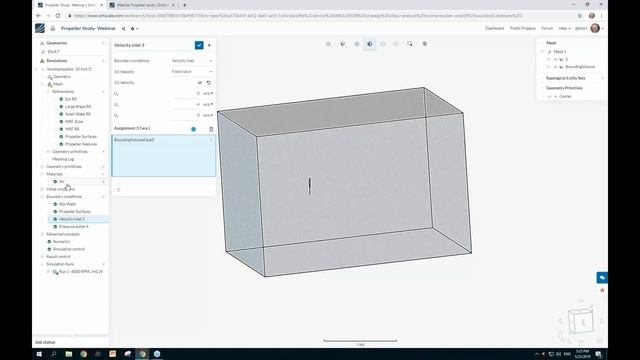Add a new simulation with the plus icon
The width and height of the screenshot is (640, 360).
click(x=103, y=61)
